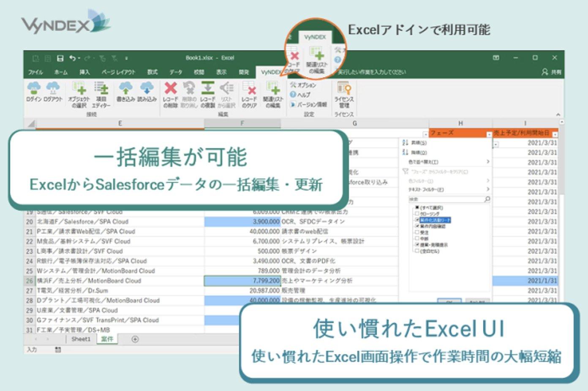Switch to the データ tab

pos(176,72)
